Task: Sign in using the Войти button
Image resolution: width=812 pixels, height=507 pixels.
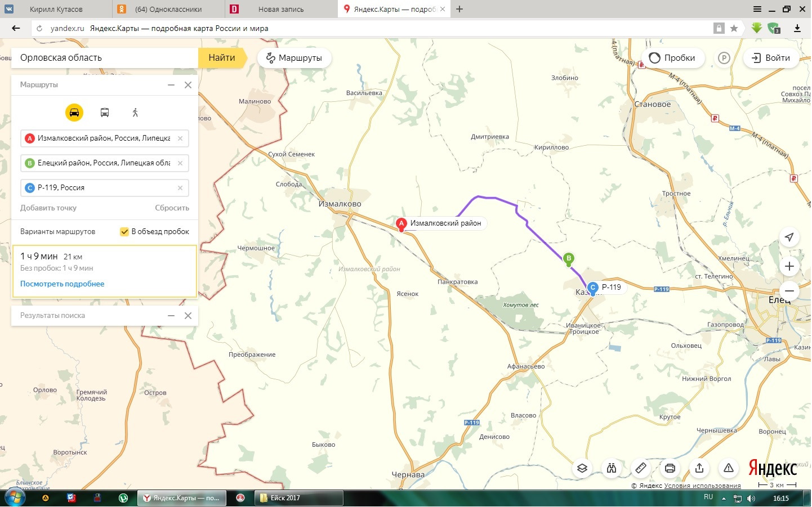Action: [x=771, y=58]
